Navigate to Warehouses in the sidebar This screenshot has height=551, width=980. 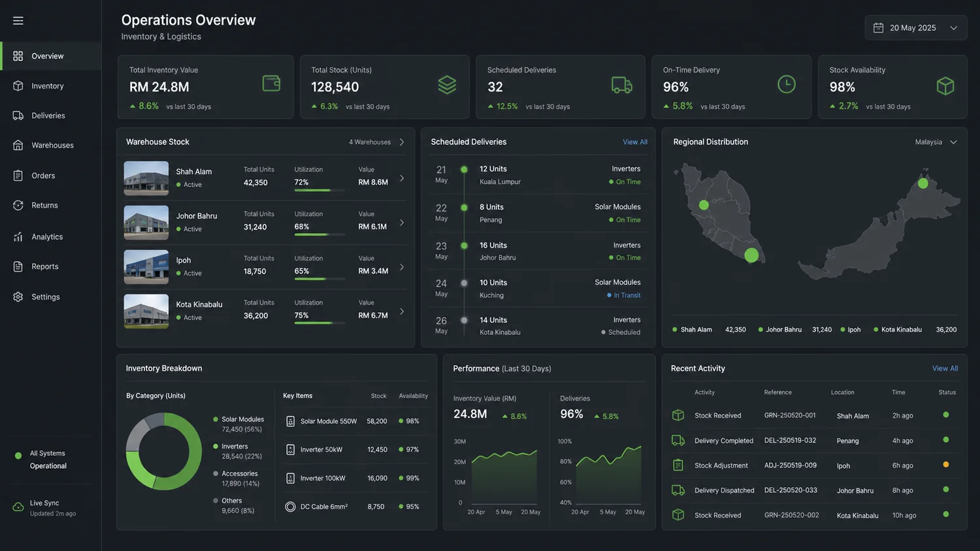pos(51,145)
